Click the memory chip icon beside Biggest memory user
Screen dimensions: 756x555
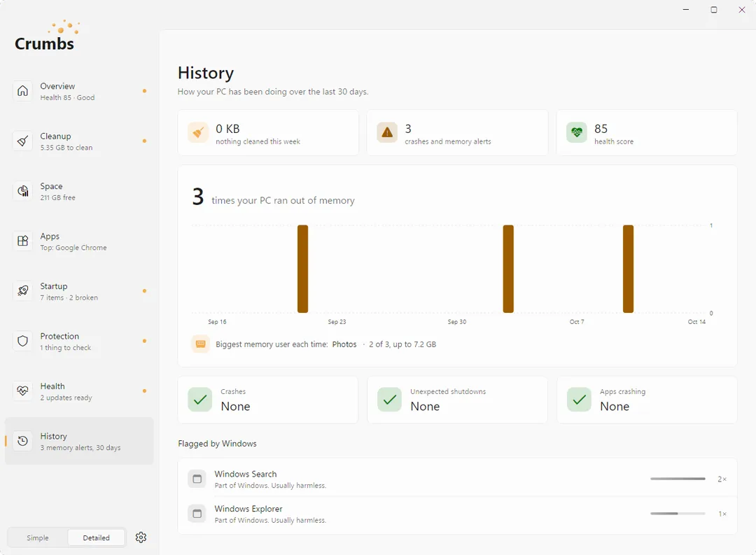[x=201, y=344]
